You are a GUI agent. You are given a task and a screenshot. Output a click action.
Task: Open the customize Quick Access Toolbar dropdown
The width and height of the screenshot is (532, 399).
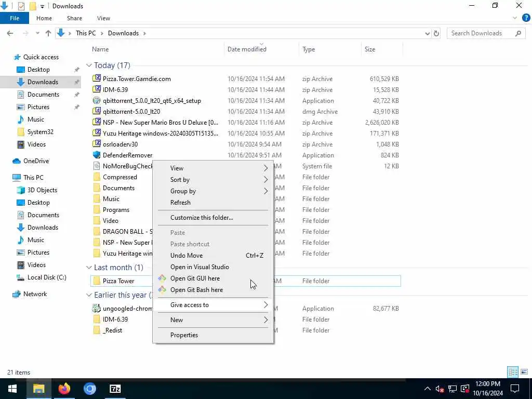tap(42, 6)
